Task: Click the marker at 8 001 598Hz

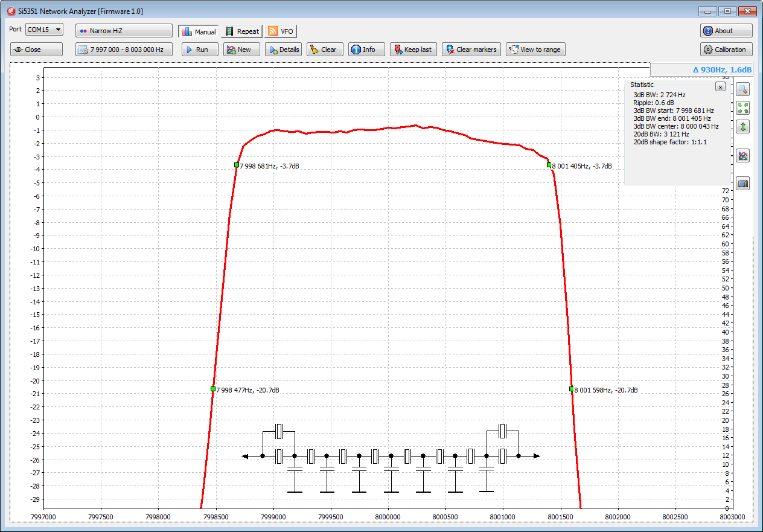Action: [x=571, y=389]
